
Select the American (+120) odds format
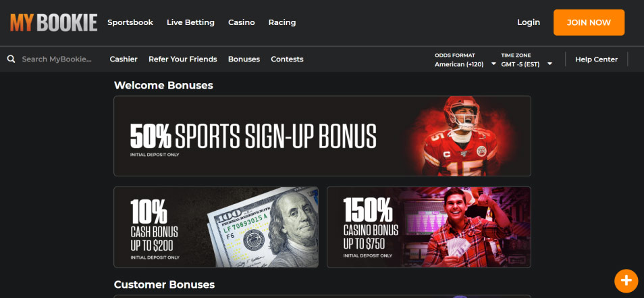coord(459,64)
